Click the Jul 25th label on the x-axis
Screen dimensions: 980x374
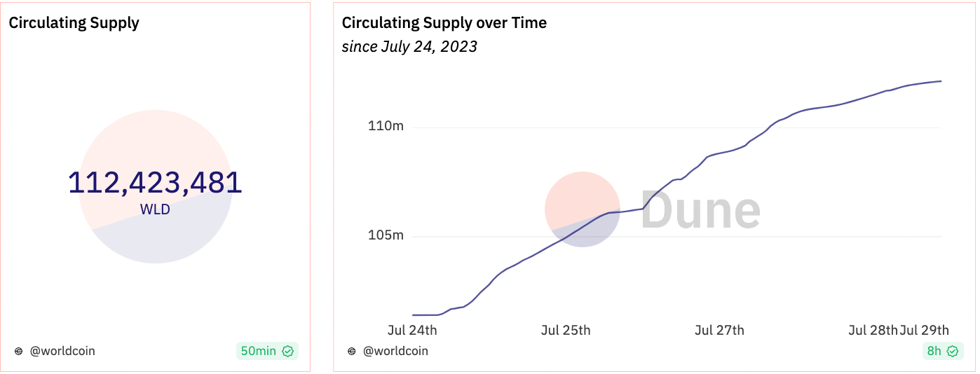(566, 330)
